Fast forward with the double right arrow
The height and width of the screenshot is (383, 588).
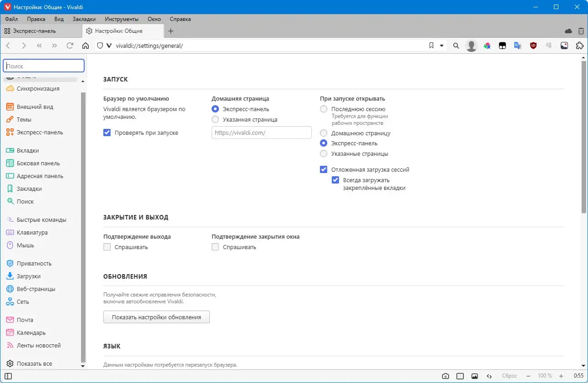click(55, 46)
